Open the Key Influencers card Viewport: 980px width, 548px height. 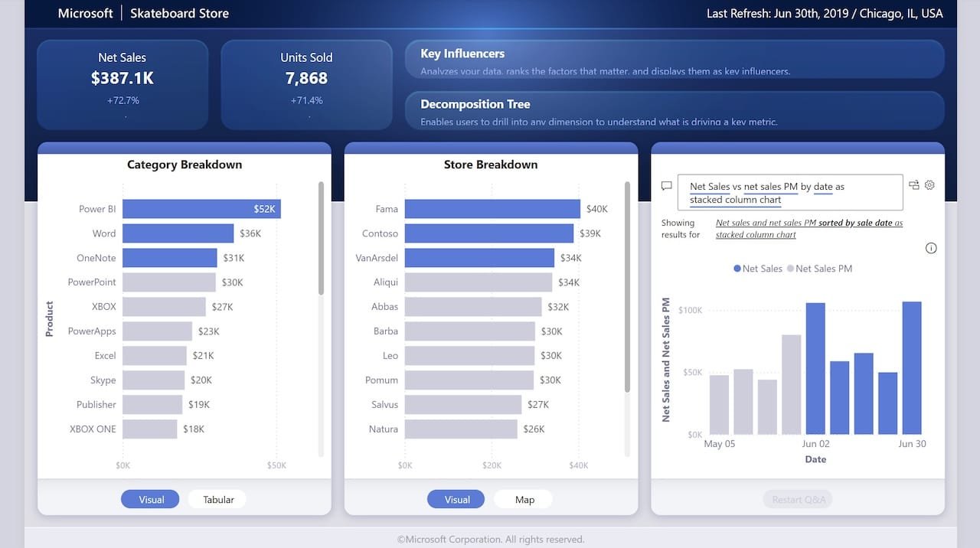pos(675,59)
